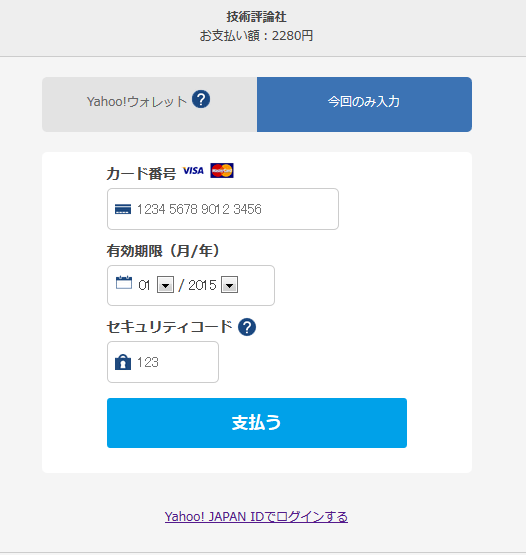Click the credit card icon in card number field
The width and height of the screenshot is (526, 555).
123,209
